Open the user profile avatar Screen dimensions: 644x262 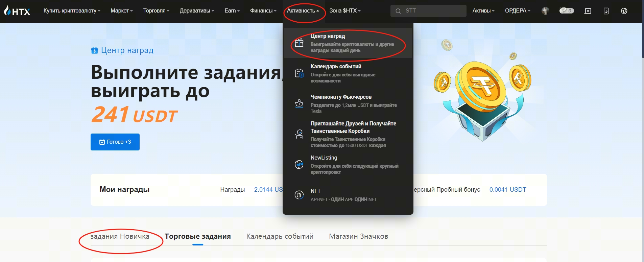tap(545, 11)
